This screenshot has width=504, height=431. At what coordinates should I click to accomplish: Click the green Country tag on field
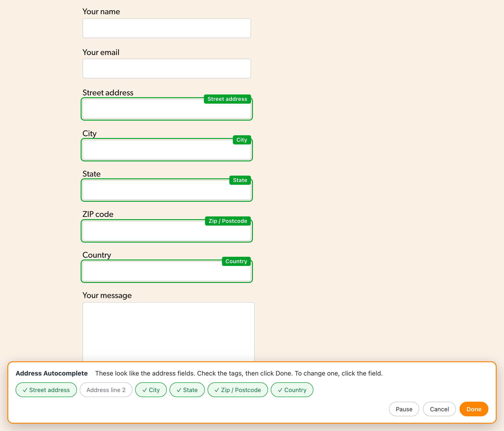236,261
